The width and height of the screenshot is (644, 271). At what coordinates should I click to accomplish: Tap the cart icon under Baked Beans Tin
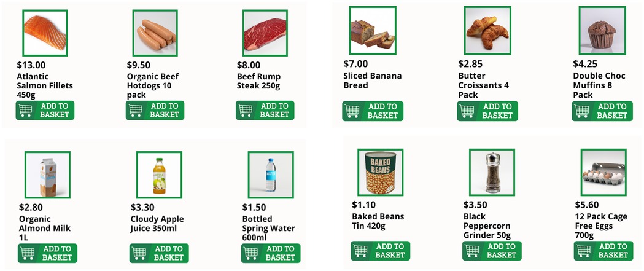(361, 251)
